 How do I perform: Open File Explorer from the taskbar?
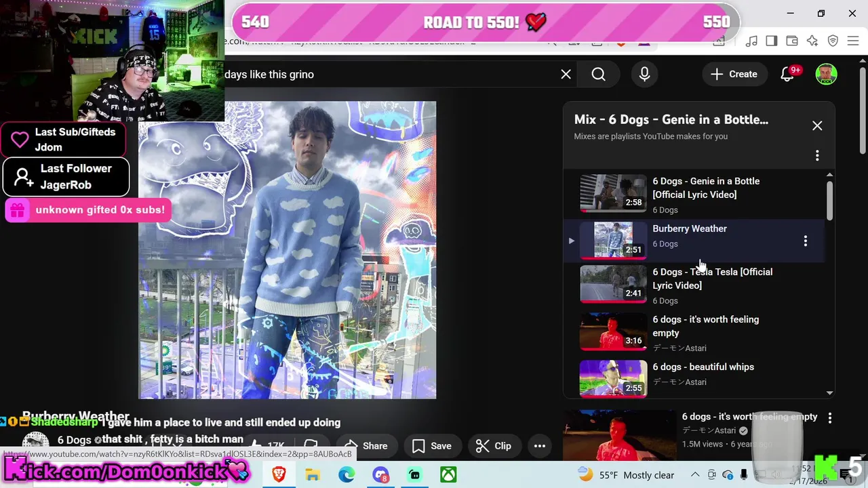pos(313,474)
